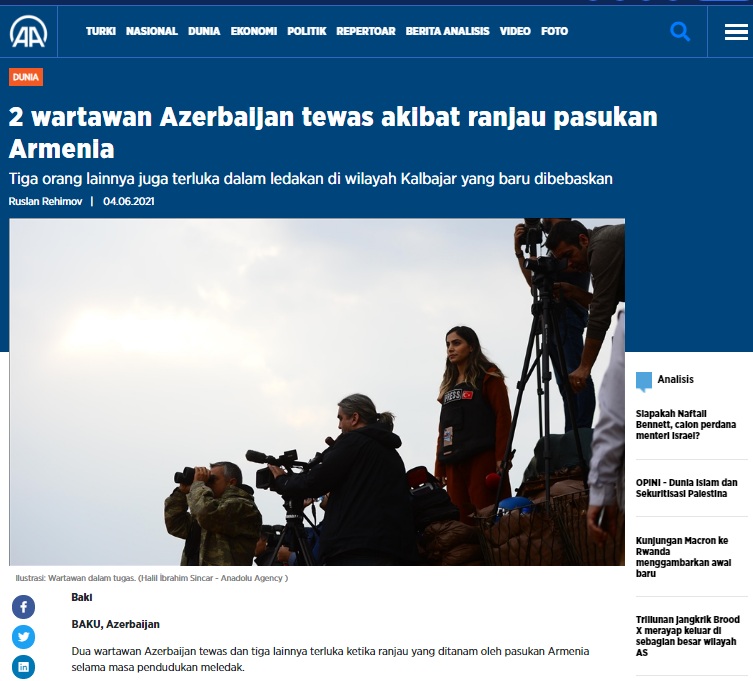The width and height of the screenshot is (753, 681).
Task: Go to the VIDEO section
Action: click(x=515, y=31)
